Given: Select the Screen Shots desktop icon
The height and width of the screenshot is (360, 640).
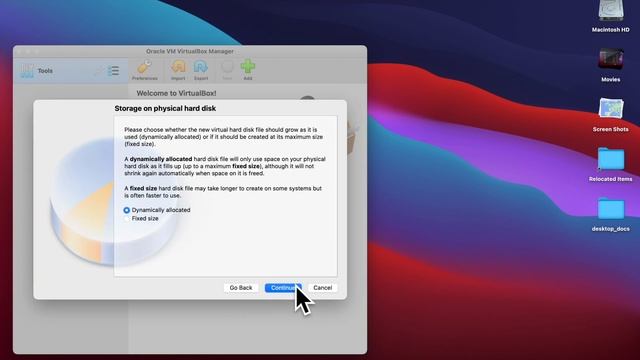Looking at the screenshot, I should (x=611, y=115).
